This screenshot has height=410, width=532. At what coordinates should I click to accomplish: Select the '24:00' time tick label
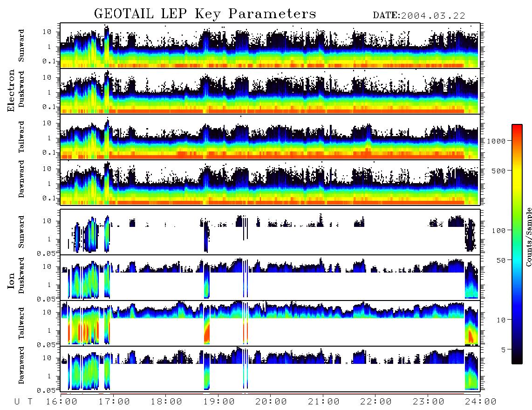click(x=481, y=402)
